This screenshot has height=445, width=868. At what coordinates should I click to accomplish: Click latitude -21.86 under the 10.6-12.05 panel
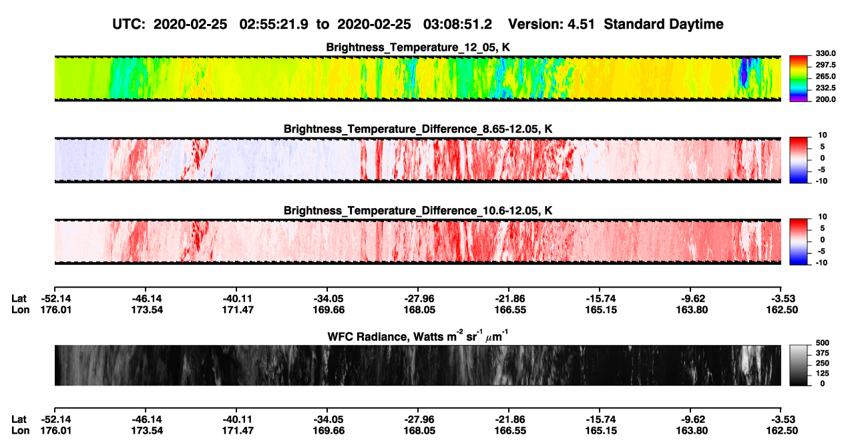[509, 299]
